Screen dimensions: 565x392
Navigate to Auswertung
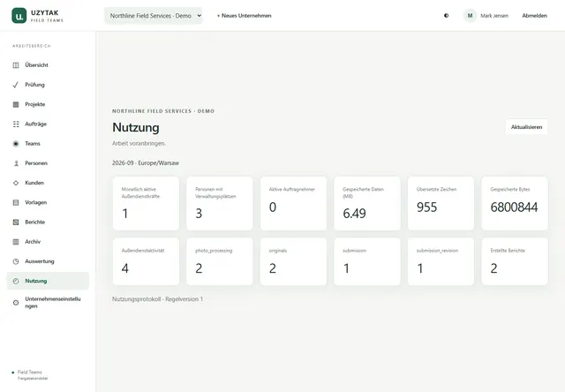pyautogui.click(x=48, y=261)
